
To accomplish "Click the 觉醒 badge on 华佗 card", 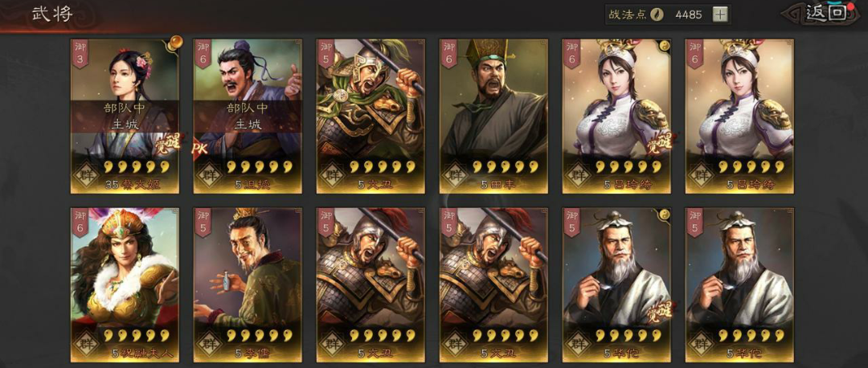I will point(658,312).
